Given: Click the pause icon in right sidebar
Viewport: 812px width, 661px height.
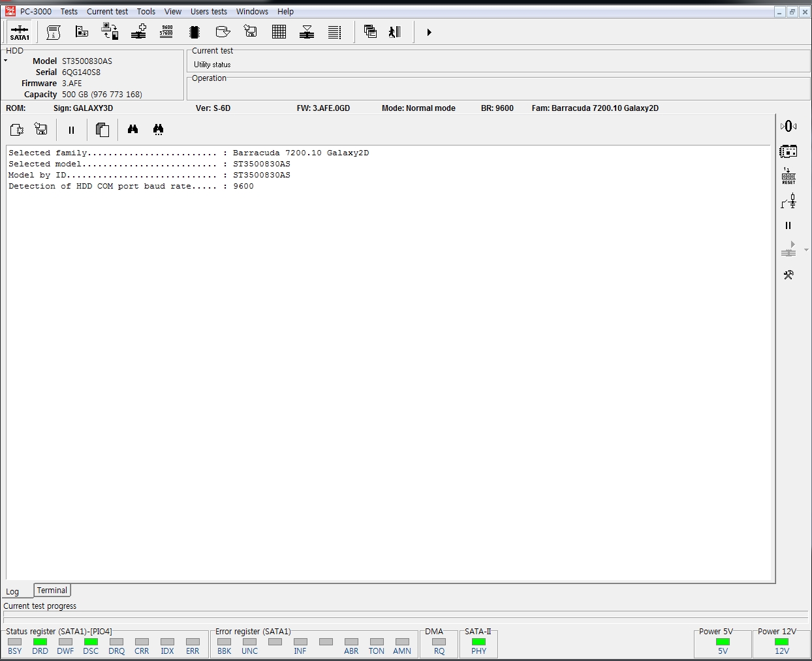Looking at the screenshot, I should (788, 226).
